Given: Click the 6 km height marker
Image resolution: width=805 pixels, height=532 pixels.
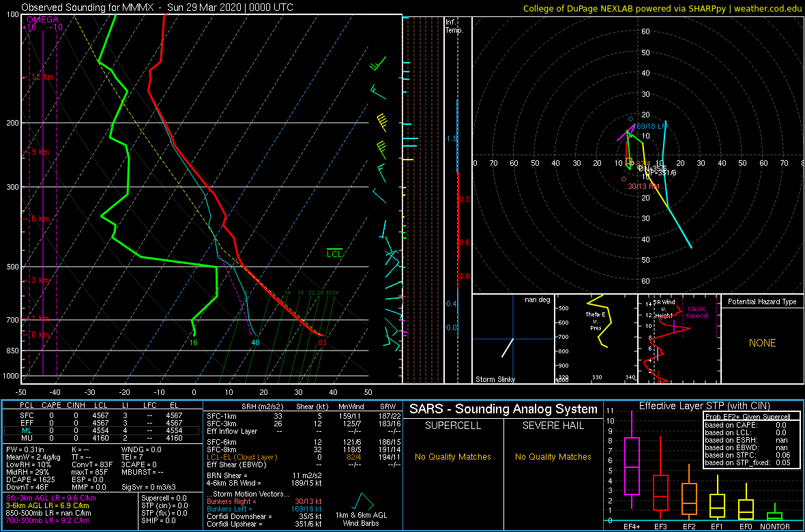Looking at the screenshot, I should [40, 219].
